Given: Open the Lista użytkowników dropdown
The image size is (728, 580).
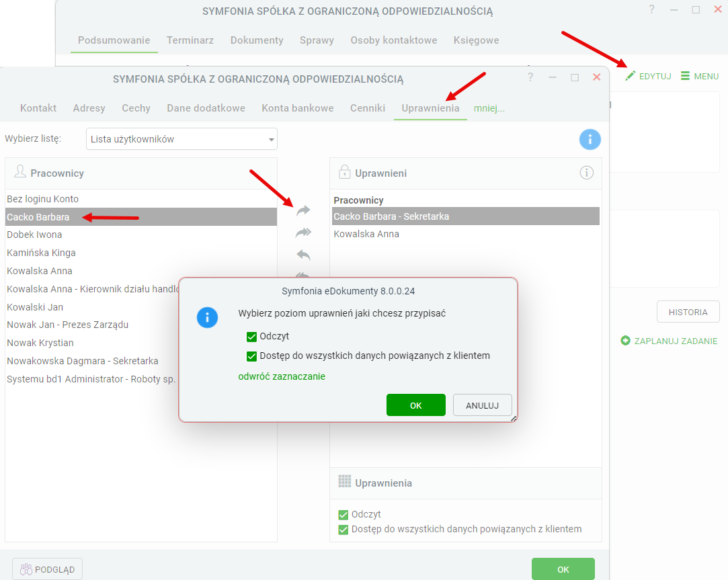Looking at the screenshot, I should coord(181,139).
